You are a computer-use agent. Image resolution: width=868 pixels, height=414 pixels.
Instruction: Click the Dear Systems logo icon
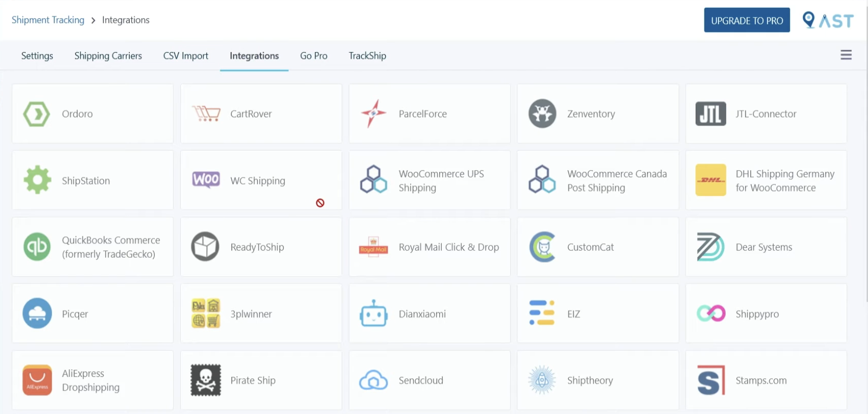tap(711, 247)
